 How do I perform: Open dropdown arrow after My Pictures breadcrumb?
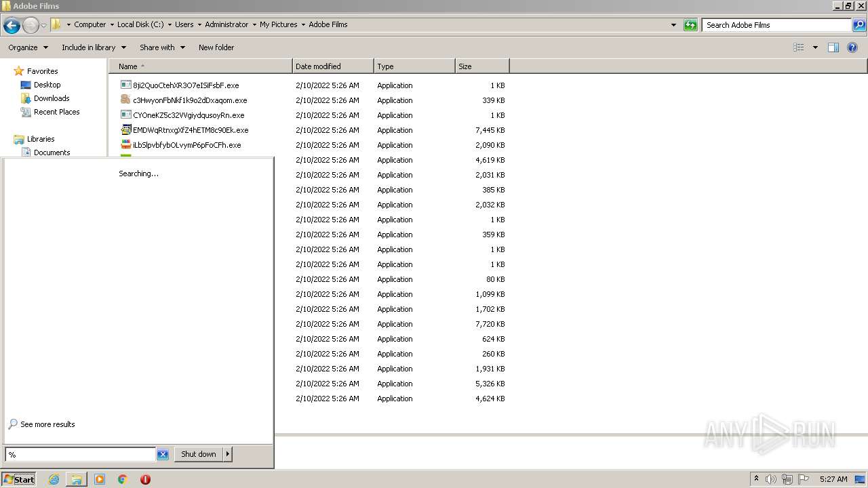303,24
